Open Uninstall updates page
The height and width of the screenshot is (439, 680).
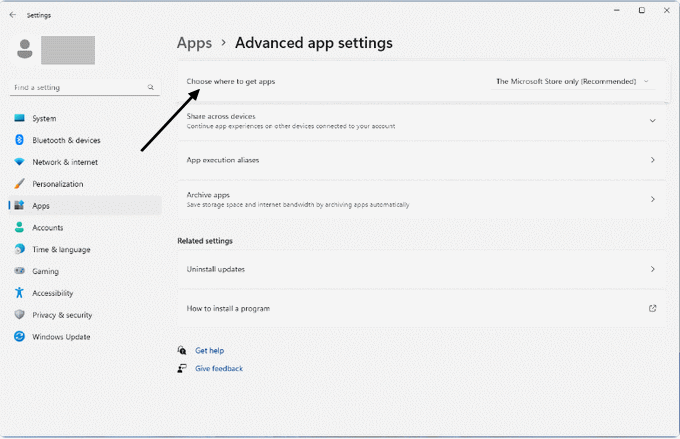click(420, 269)
